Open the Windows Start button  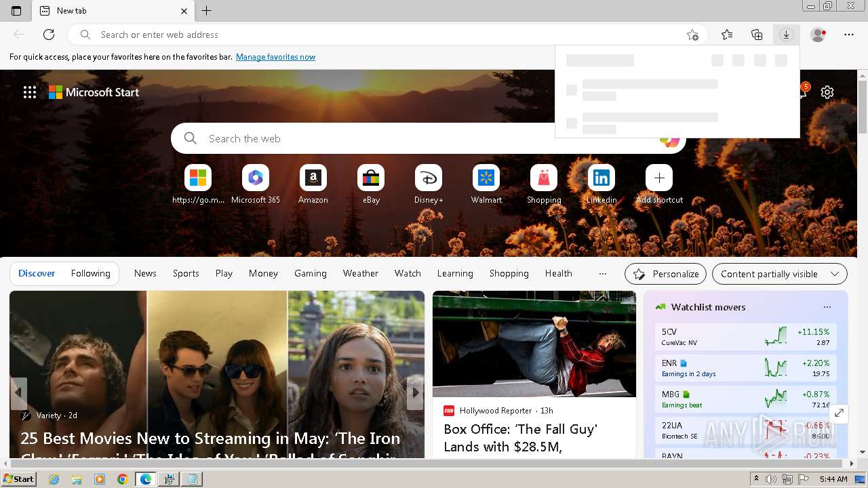(x=19, y=479)
